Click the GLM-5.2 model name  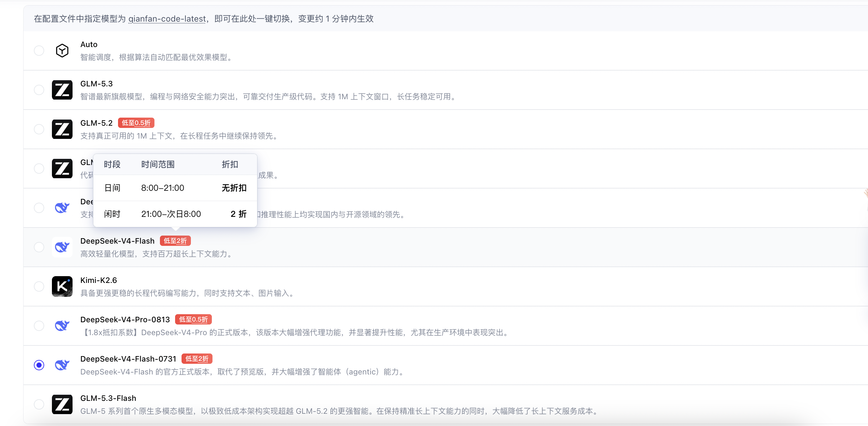click(x=96, y=123)
